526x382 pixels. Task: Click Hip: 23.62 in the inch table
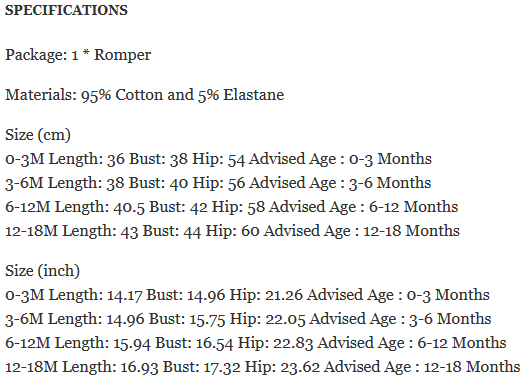(x=282, y=367)
